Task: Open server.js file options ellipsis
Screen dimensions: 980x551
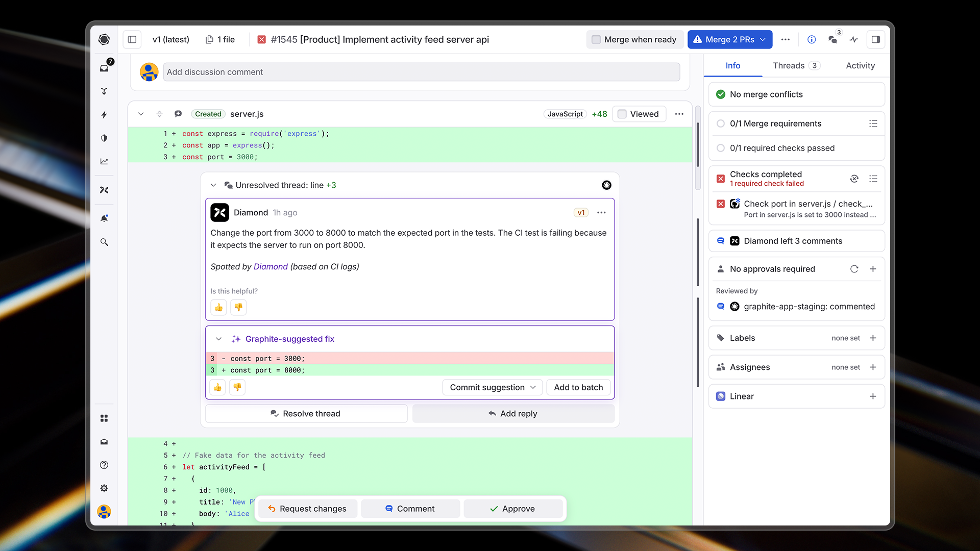Action: [679, 114]
